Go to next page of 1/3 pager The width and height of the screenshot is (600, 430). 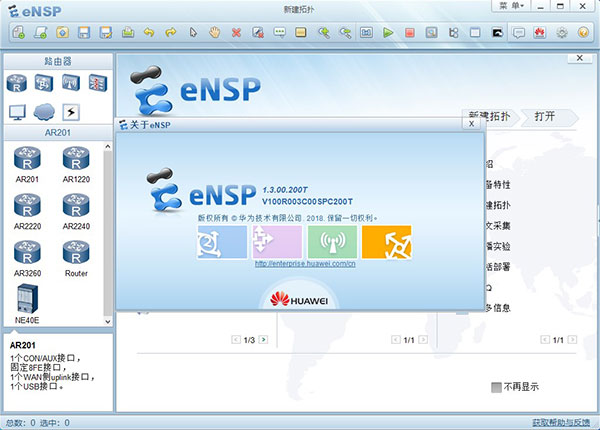pyautogui.click(x=263, y=340)
